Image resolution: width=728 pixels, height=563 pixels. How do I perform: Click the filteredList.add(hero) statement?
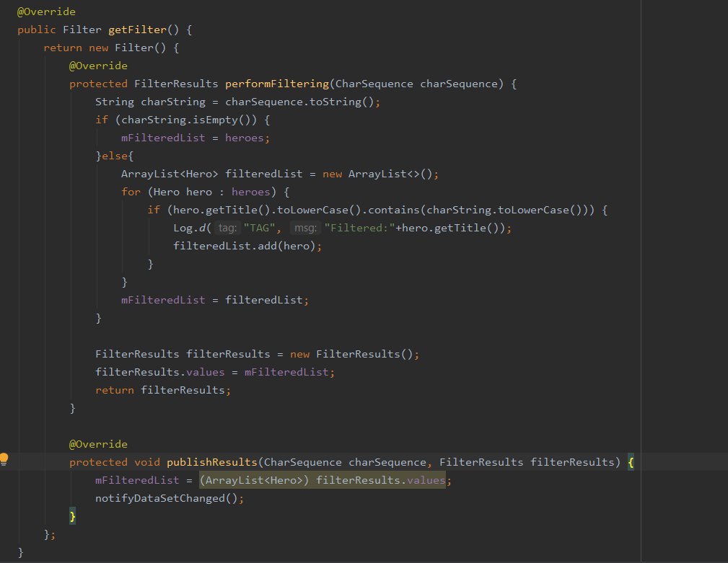tap(247, 247)
